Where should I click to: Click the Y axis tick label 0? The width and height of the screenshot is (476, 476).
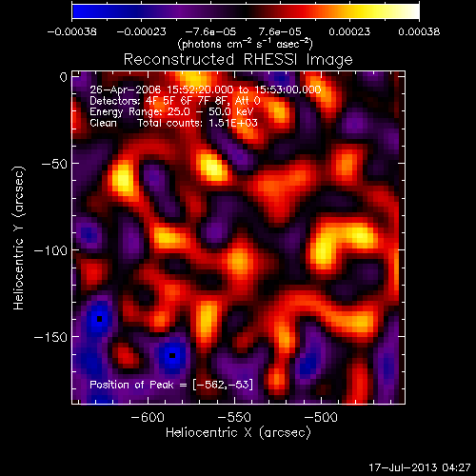coord(64,77)
